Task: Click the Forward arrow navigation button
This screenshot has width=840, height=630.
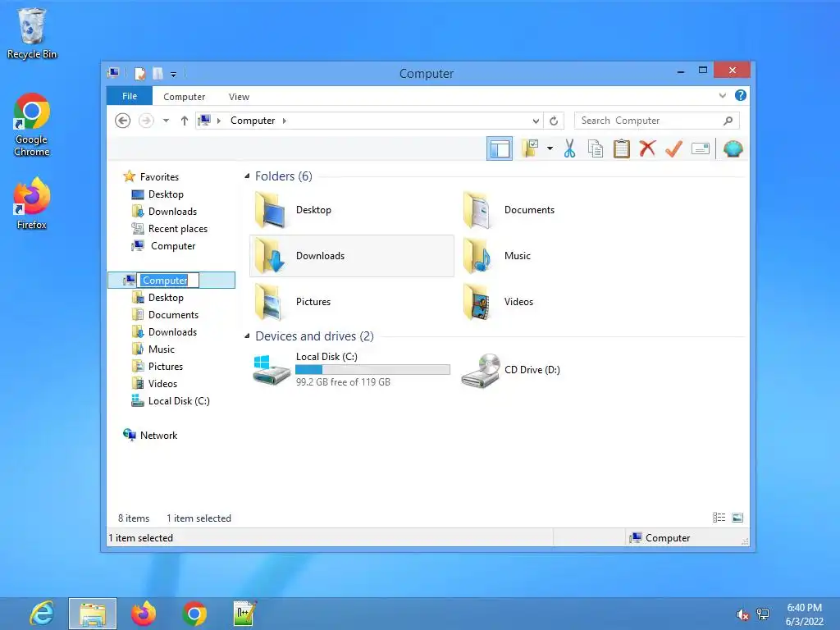Action: [x=146, y=121]
